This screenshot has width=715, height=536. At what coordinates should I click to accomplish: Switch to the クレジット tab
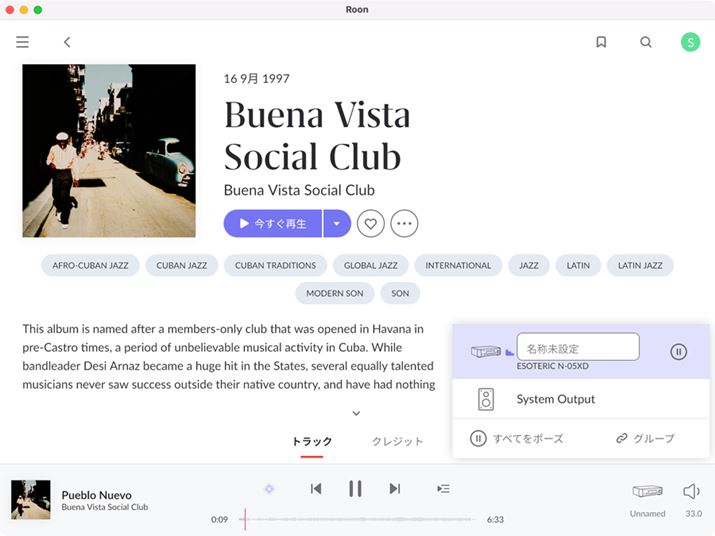click(397, 441)
